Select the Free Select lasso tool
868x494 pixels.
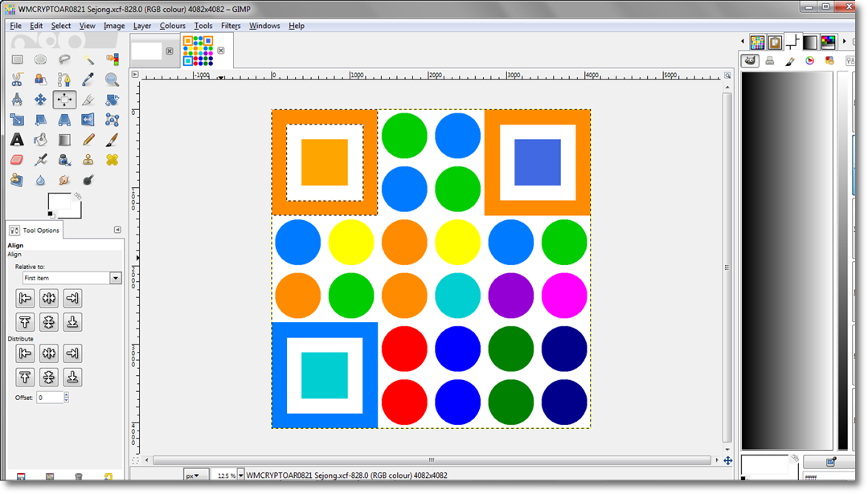coord(64,59)
